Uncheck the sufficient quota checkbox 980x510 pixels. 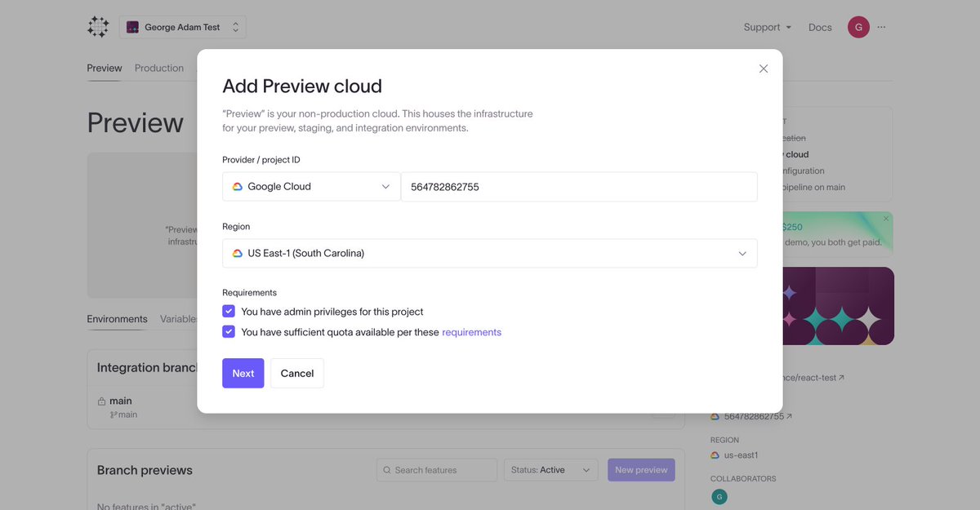[229, 331]
